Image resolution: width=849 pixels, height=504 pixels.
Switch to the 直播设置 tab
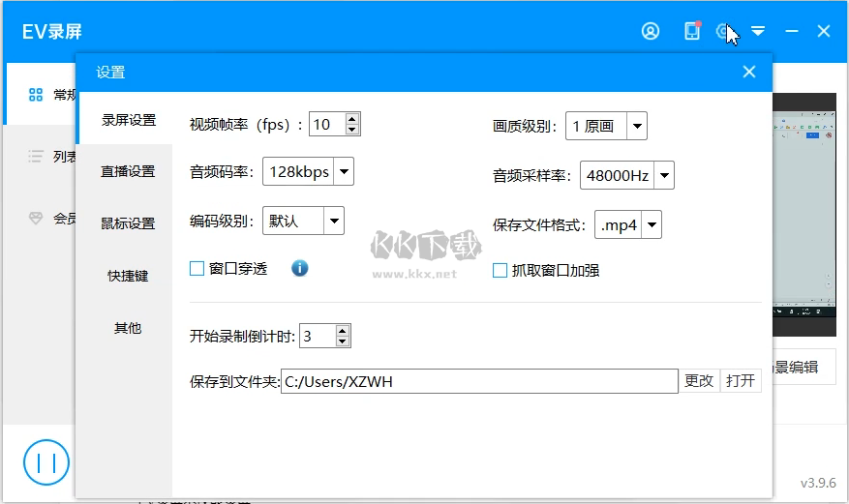(129, 171)
